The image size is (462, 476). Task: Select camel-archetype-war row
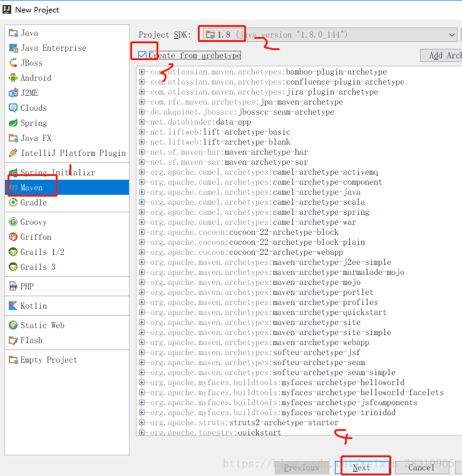(253, 222)
